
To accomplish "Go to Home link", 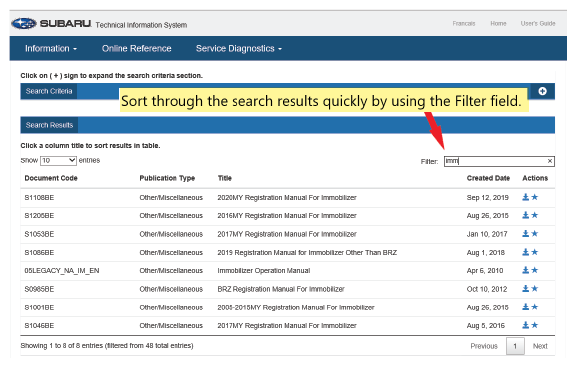I will coord(498,24).
